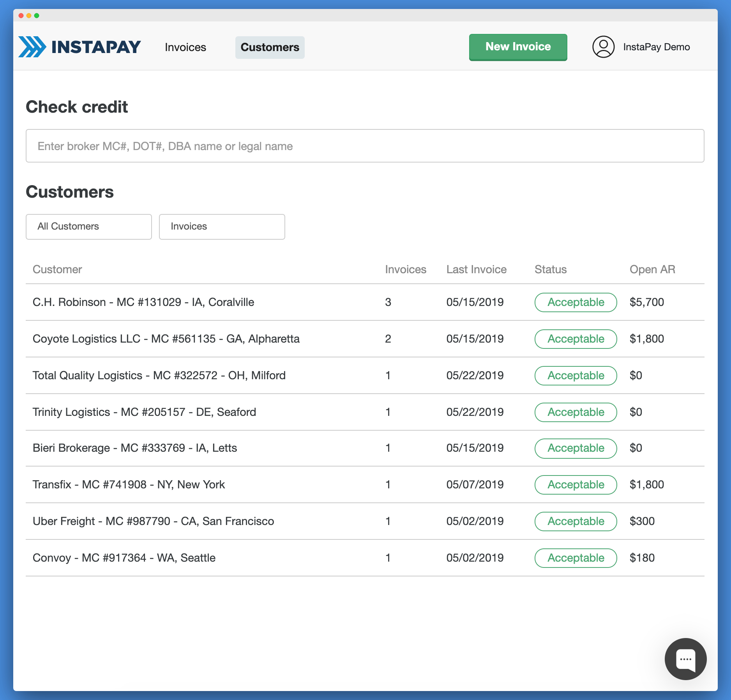The image size is (731, 700).
Task: Click the $300 Uber Freight amount
Action: tap(642, 521)
